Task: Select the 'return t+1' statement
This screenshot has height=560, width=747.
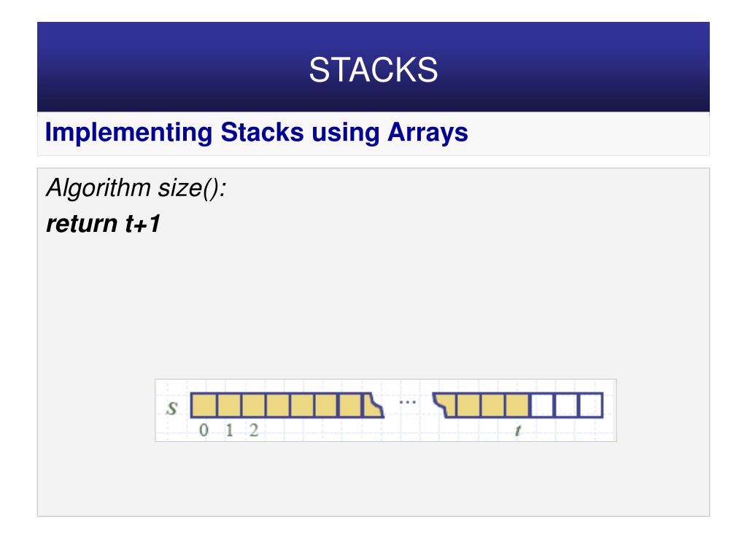Action: pos(104,223)
